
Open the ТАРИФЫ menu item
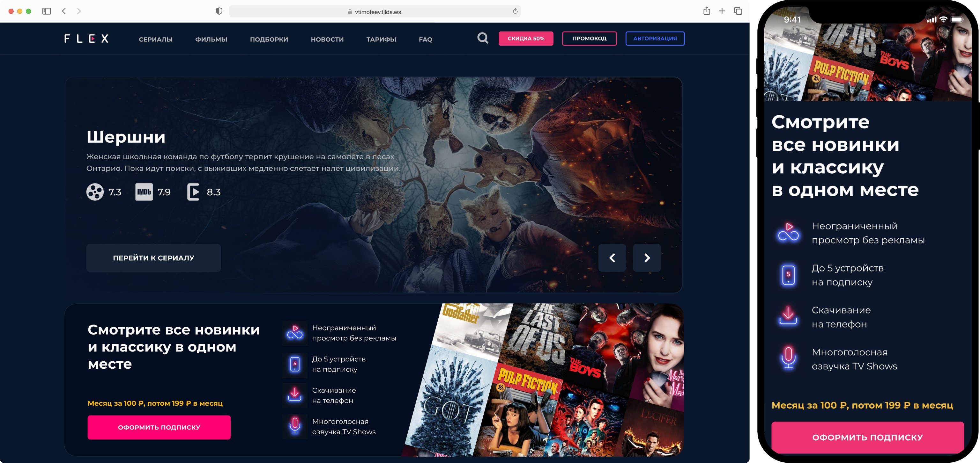click(381, 39)
